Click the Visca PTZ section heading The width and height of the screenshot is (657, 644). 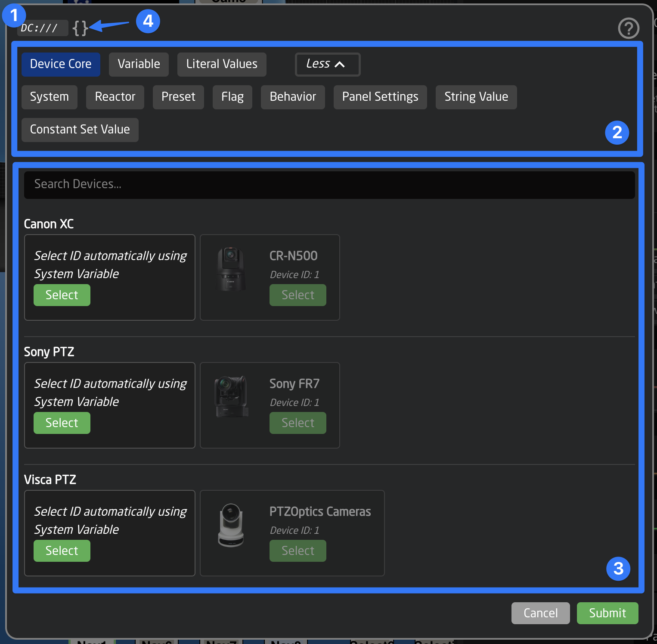click(x=50, y=480)
